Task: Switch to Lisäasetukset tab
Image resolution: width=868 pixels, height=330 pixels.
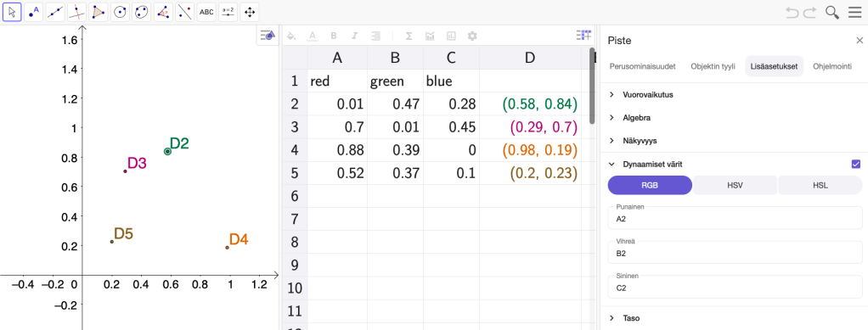Action: click(x=774, y=66)
